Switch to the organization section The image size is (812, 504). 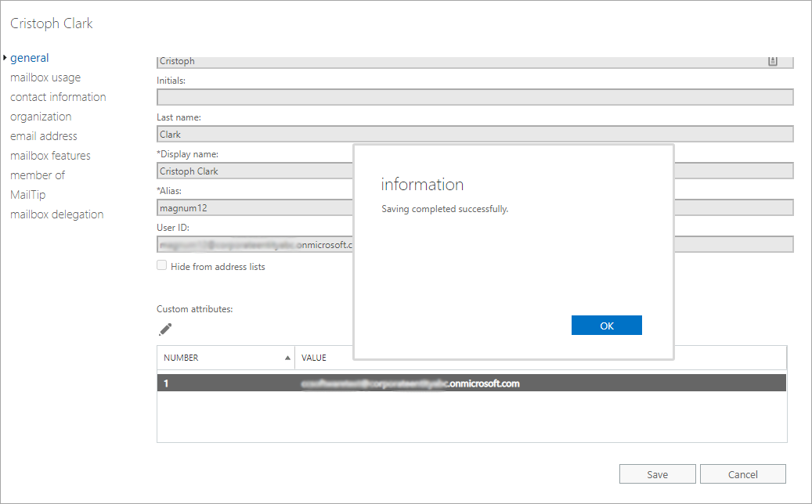coord(41,117)
